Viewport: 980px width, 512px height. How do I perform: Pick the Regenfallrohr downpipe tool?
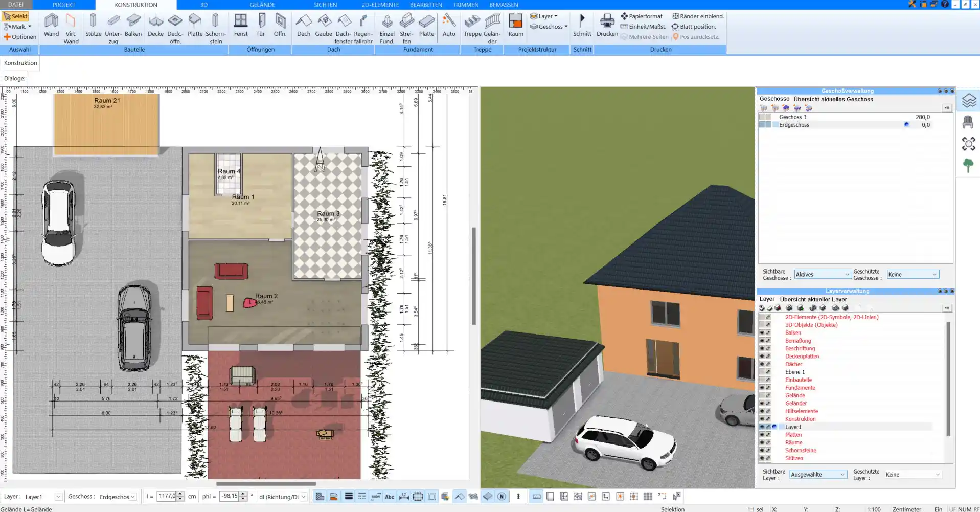(363, 29)
